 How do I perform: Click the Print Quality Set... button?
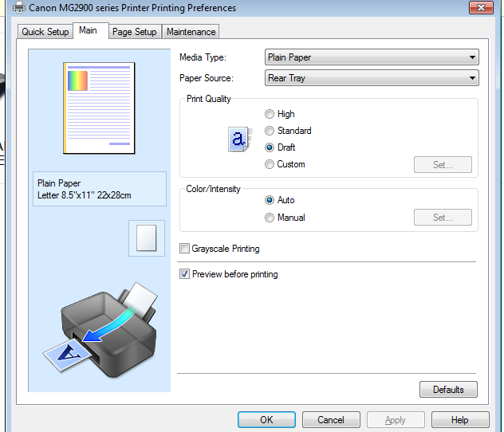pyautogui.click(x=443, y=165)
